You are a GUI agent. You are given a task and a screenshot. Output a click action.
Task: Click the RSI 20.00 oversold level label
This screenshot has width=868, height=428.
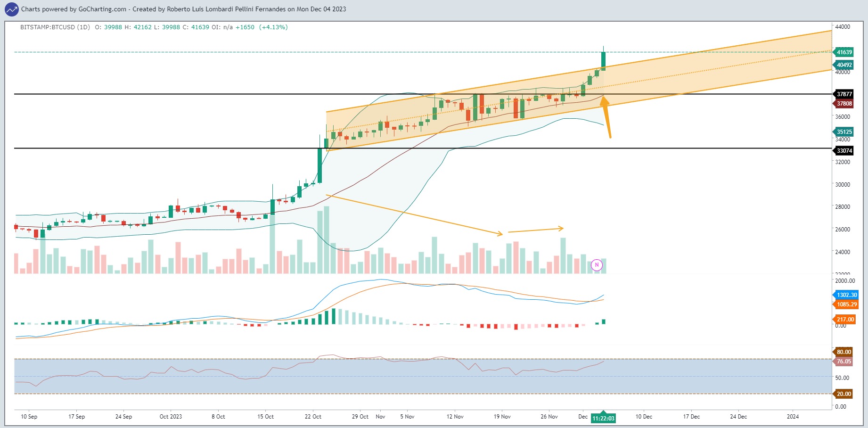[x=843, y=394]
